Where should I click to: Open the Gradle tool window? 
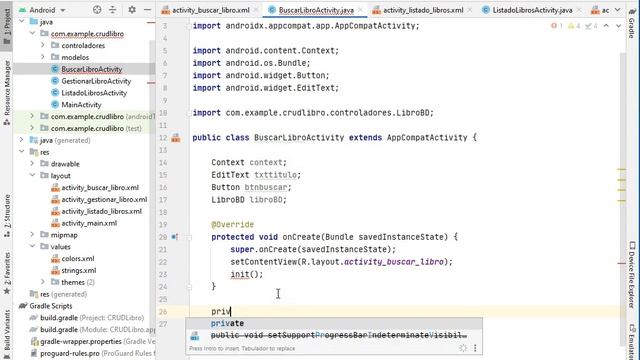coord(632,24)
